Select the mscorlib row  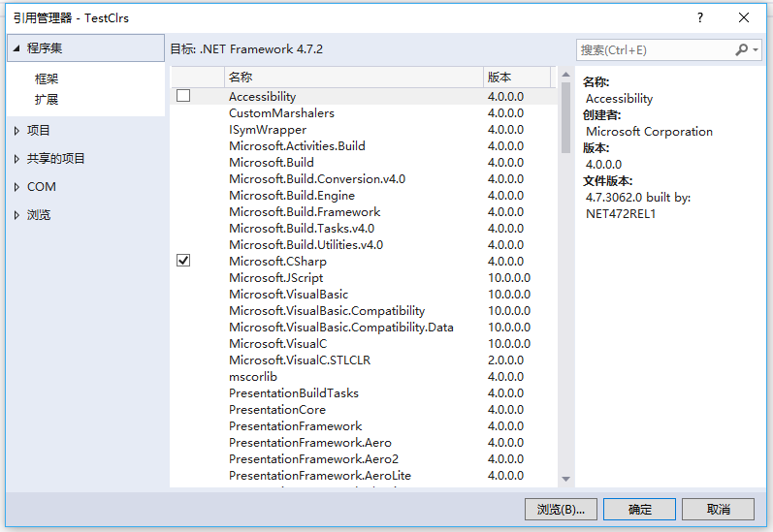(x=364, y=377)
